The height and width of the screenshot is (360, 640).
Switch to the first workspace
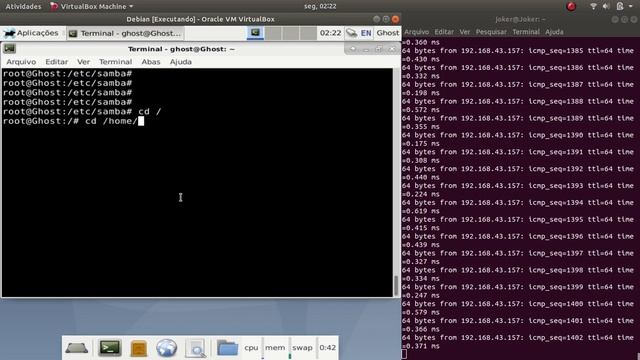click(x=256, y=33)
